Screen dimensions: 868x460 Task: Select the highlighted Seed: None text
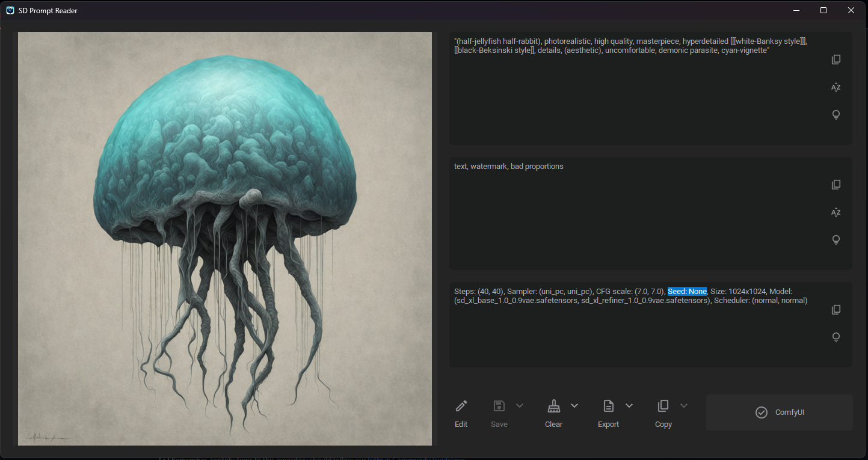[x=687, y=291]
